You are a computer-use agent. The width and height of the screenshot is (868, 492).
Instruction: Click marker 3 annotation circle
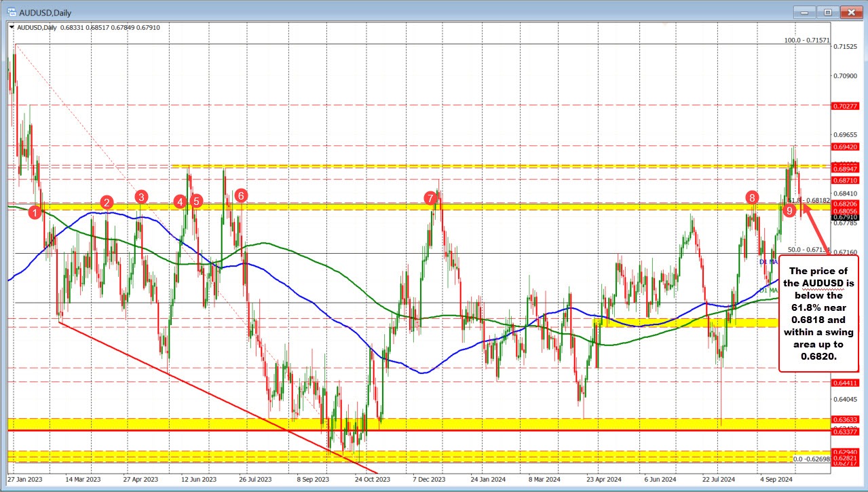[x=141, y=197]
